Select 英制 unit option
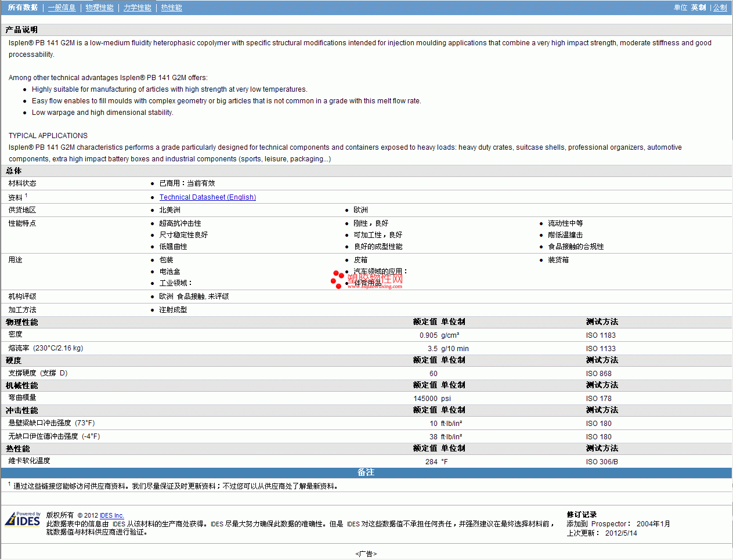733x560 pixels. [x=698, y=8]
